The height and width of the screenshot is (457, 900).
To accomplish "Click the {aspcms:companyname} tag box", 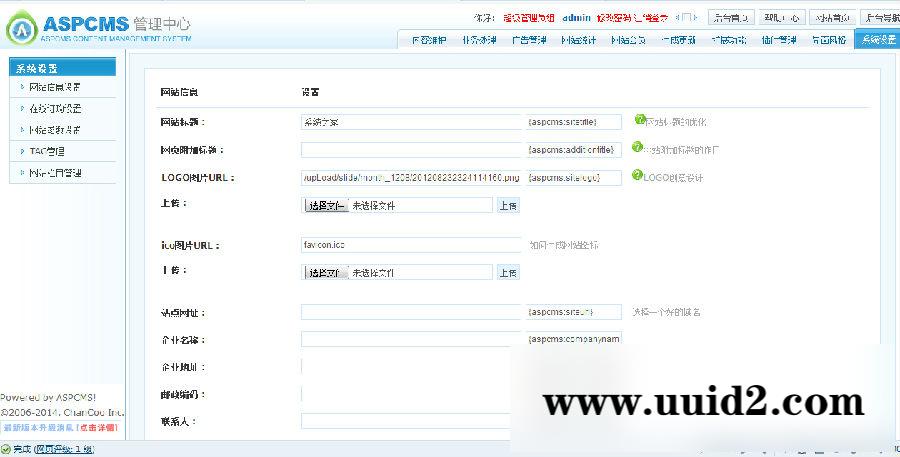I will [573, 339].
